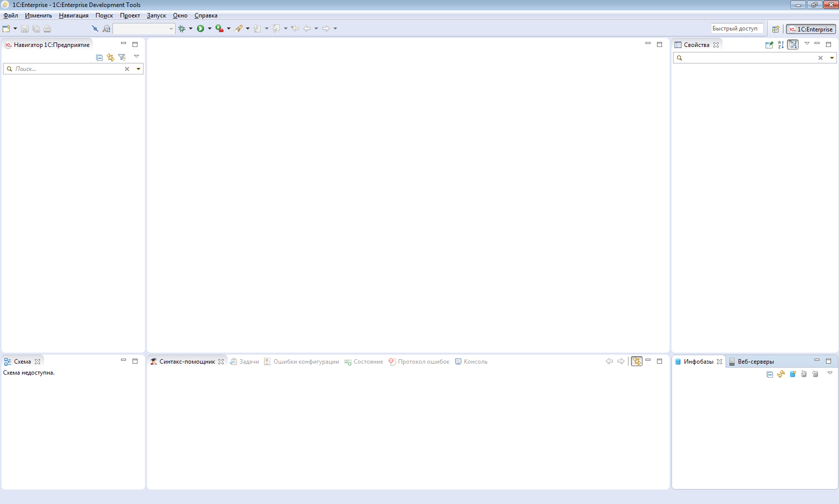This screenshot has width=839, height=504.
Task: Open the empty combo box in main toolbar
Action: click(144, 28)
